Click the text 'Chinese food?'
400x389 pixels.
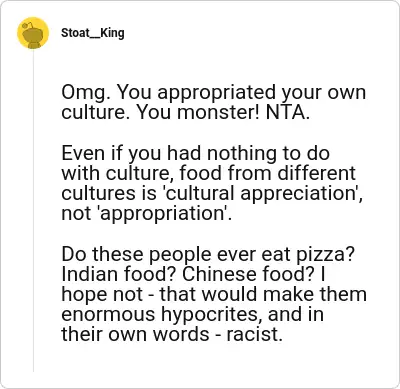click(248, 274)
